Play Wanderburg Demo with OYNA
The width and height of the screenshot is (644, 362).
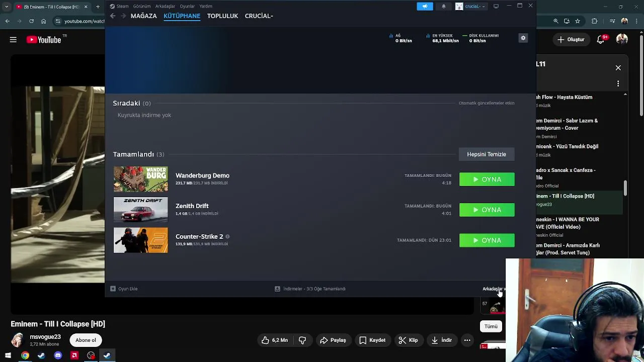tap(487, 179)
